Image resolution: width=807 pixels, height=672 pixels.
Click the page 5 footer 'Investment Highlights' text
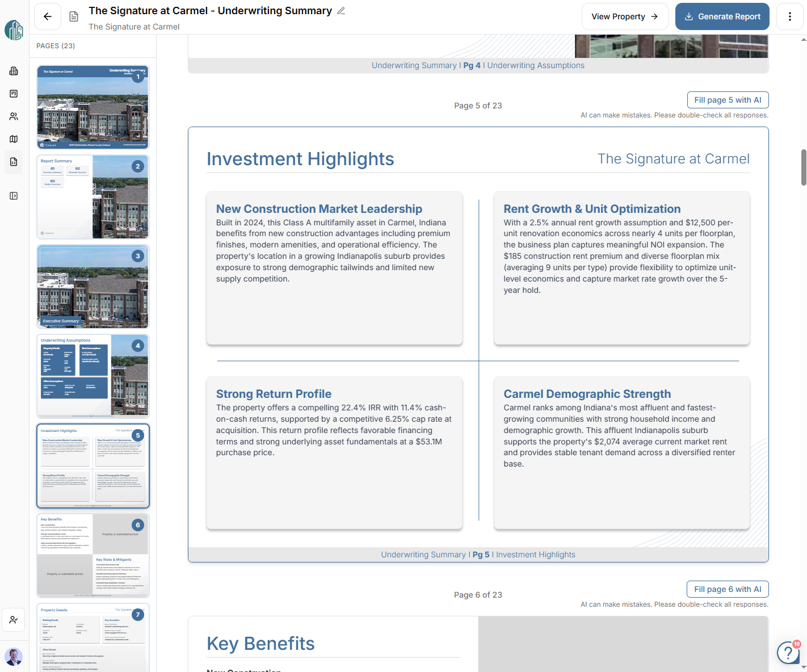point(536,555)
